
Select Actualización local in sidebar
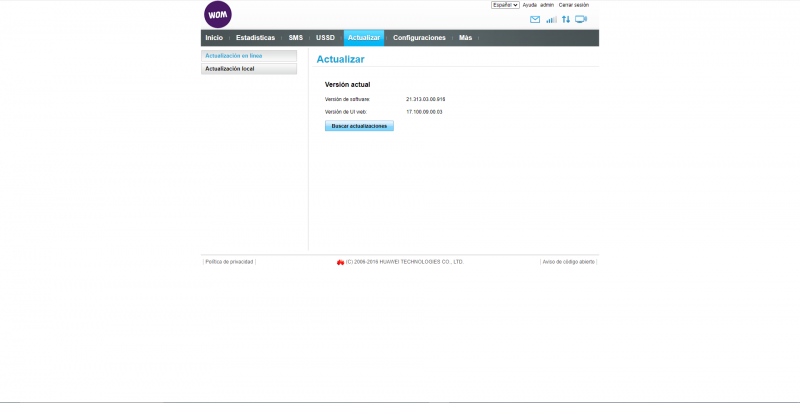click(249, 69)
